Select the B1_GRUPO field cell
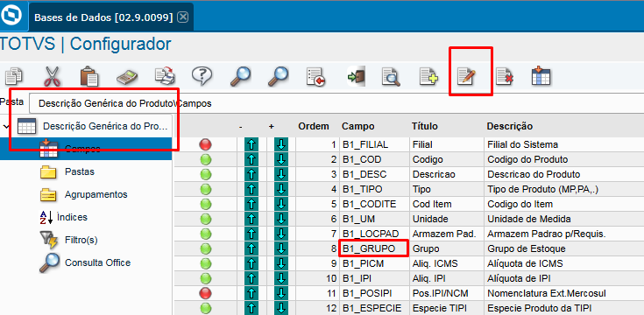This screenshot has height=315, width=644. pyautogui.click(x=375, y=248)
